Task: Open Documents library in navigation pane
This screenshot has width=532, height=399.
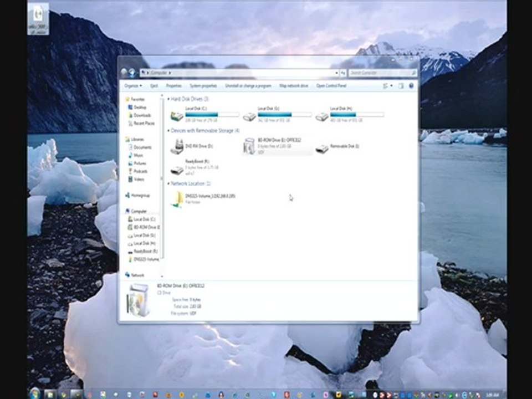Action: coord(140,147)
